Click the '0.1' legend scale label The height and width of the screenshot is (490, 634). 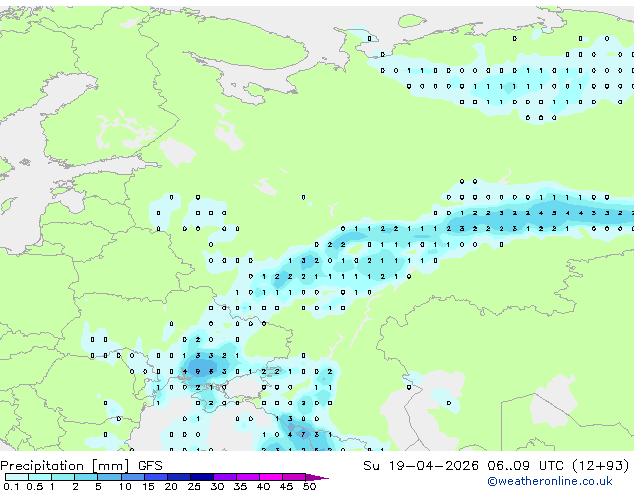11,486
